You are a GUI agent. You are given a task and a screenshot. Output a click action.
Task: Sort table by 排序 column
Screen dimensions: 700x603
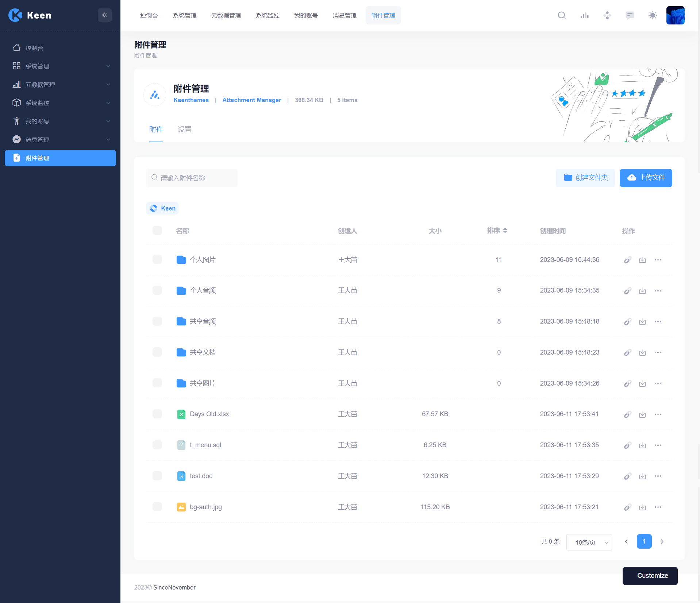(497, 231)
